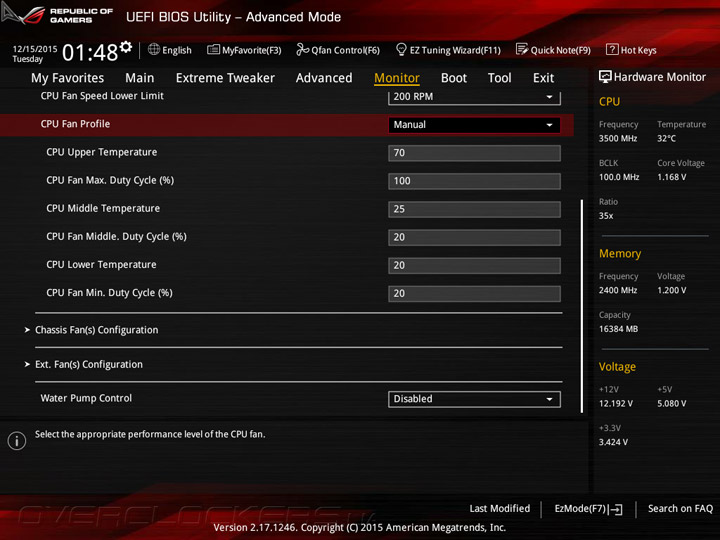Show Hot Keys list
Screen dimensions: 720x540
click(x=631, y=50)
